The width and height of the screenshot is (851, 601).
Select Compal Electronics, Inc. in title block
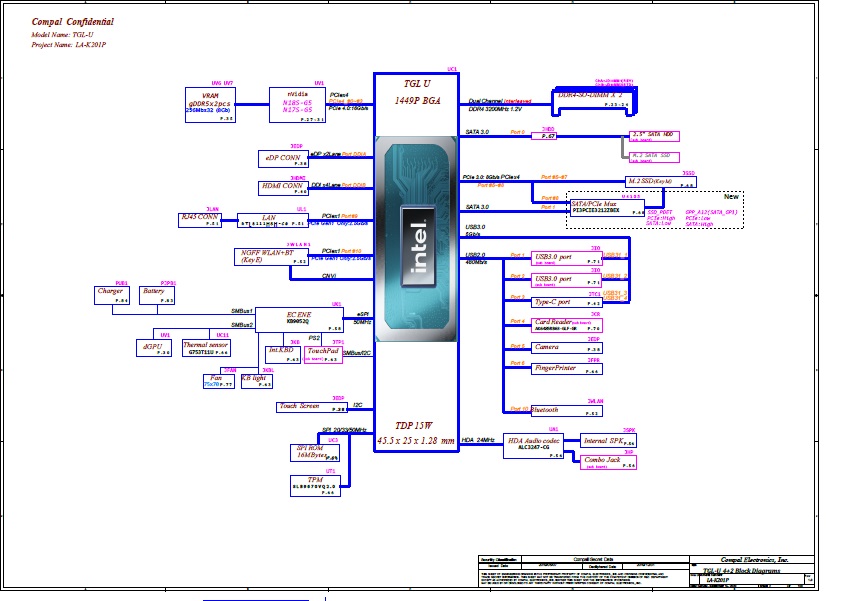pyautogui.click(x=754, y=560)
